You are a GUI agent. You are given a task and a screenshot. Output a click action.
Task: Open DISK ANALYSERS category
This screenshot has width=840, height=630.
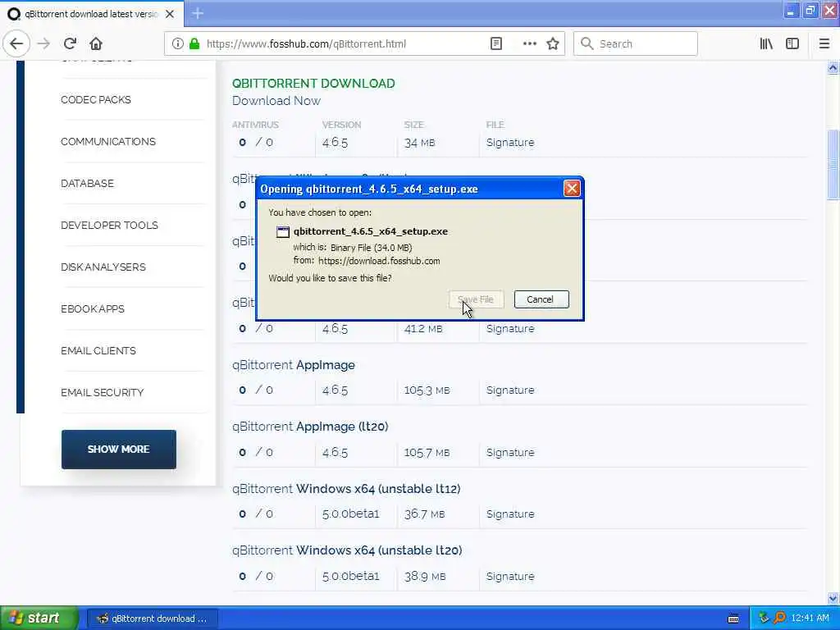(103, 267)
